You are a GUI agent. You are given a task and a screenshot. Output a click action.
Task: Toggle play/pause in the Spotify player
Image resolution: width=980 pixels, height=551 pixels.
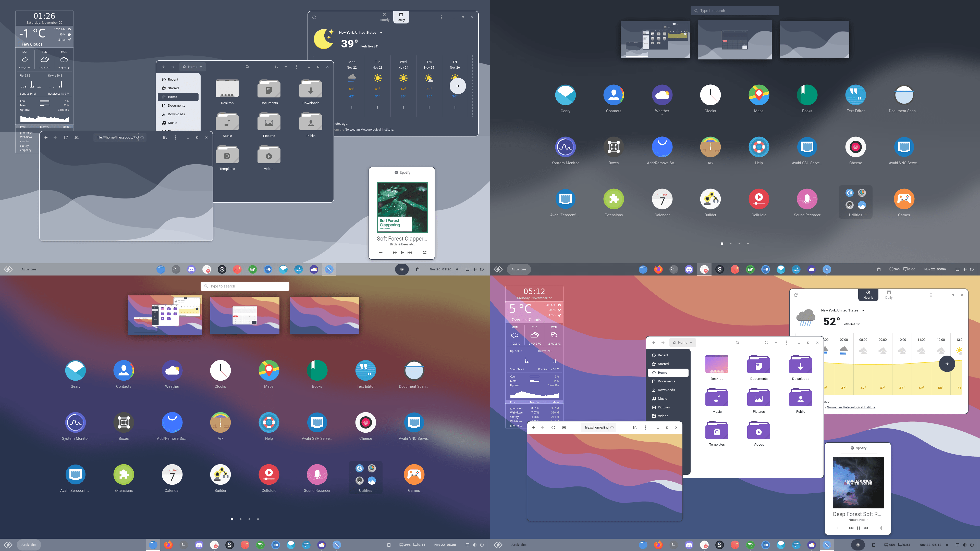coord(402,252)
